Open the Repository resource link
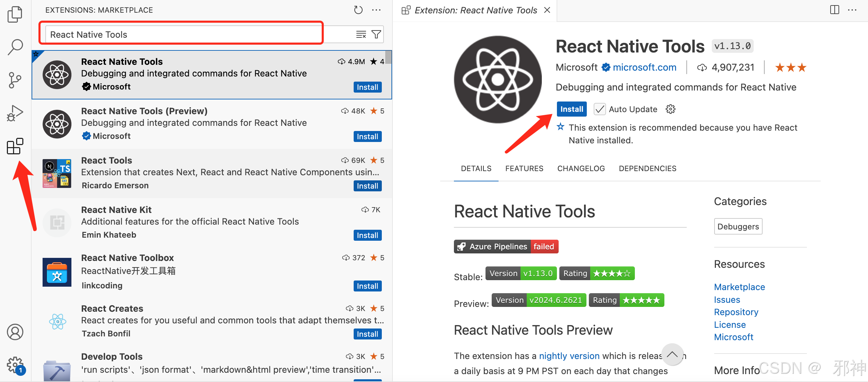 point(736,312)
